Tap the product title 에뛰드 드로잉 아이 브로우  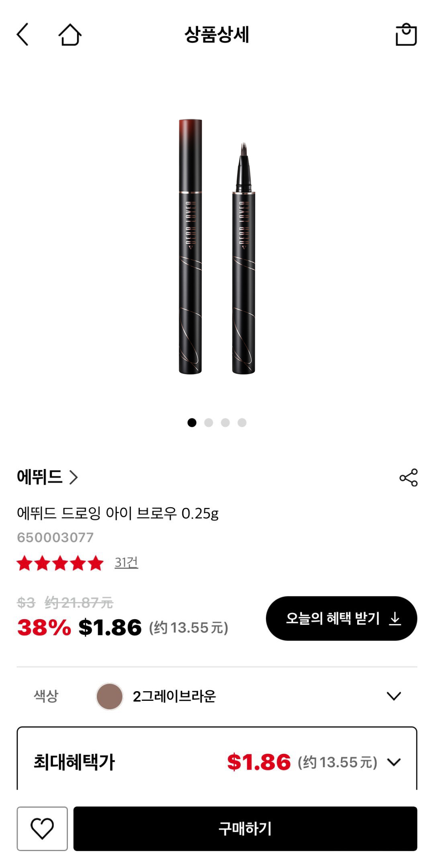[118, 513]
